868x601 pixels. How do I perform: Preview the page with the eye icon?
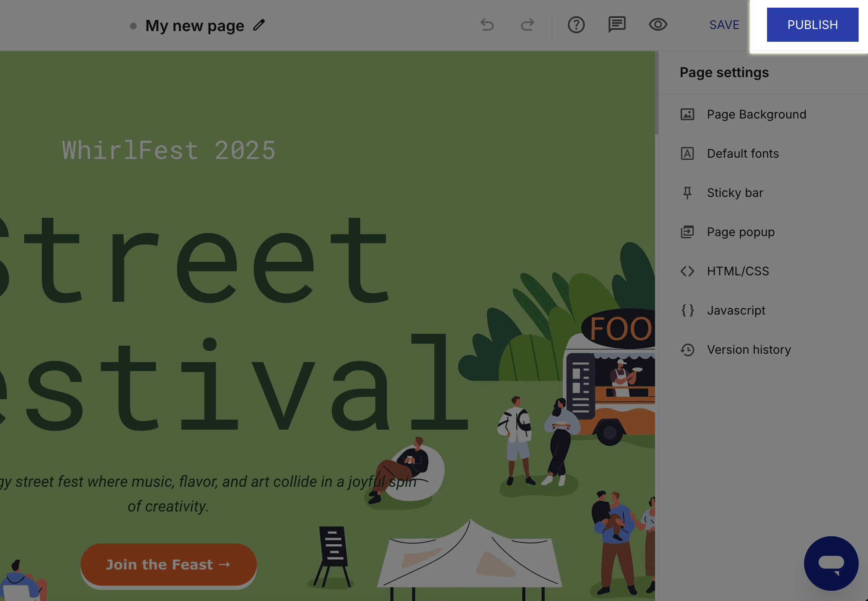[x=657, y=25]
